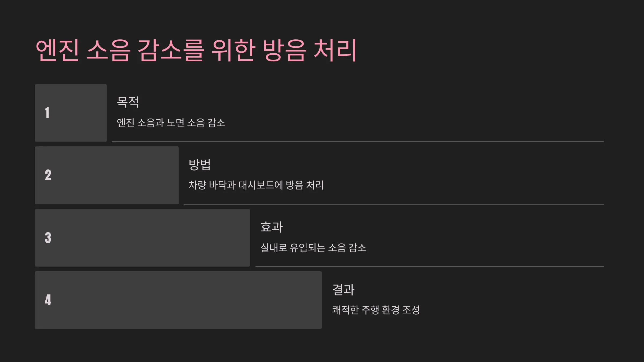644x362 pixels.
Task: Click the 목적 heading
Action: pos(128,102)
